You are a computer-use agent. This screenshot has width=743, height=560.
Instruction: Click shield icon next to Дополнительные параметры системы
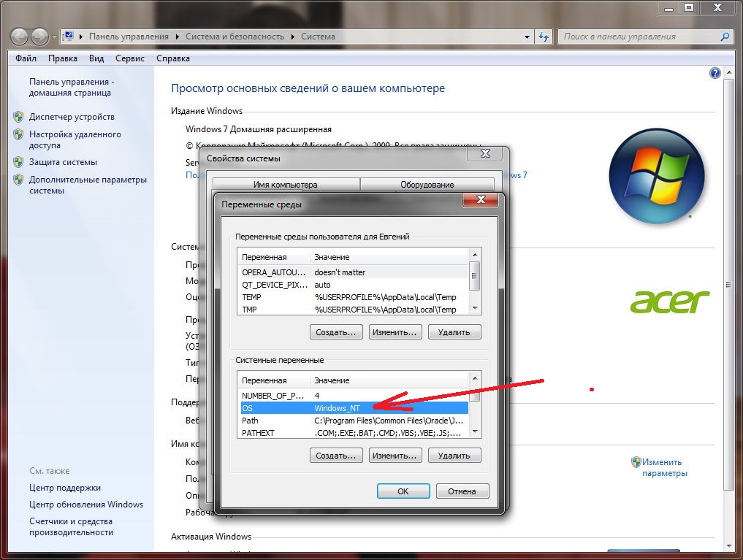(x=18, y=180)
